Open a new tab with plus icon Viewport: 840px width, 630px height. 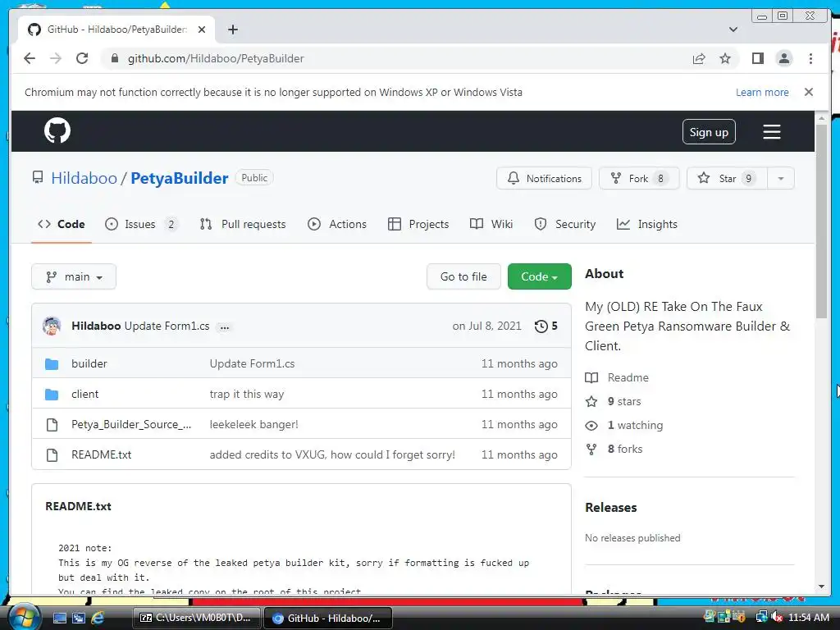(232, 30)
